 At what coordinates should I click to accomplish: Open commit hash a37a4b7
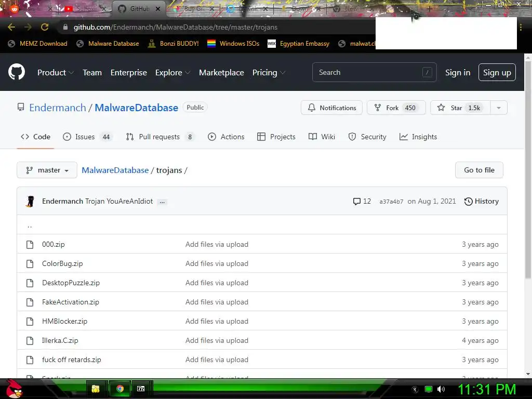point(391,202)
